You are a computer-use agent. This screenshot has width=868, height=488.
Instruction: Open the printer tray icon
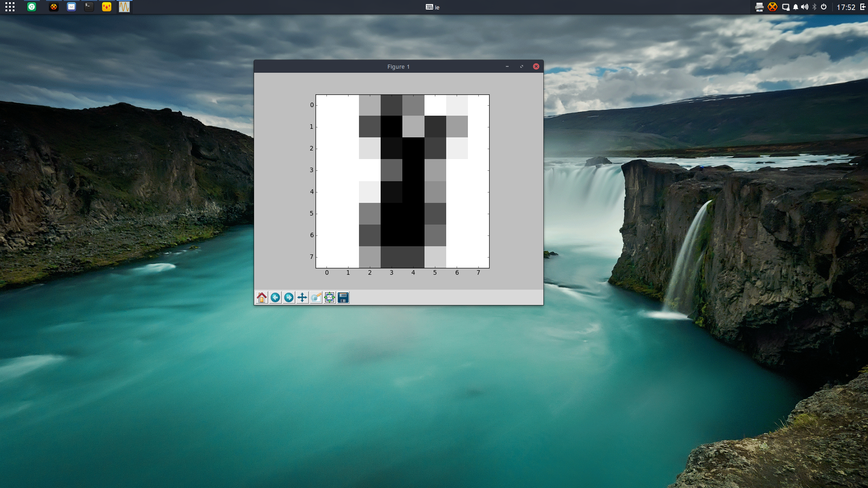759,7
